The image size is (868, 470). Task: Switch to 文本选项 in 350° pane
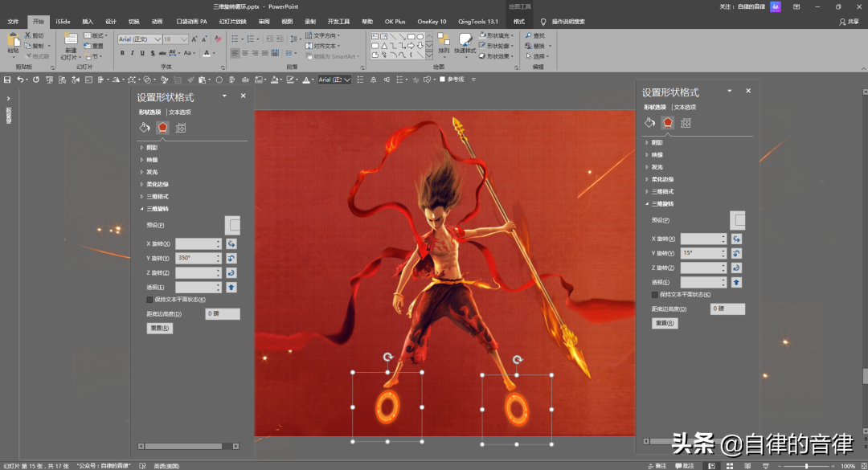[x=180, y=112]
